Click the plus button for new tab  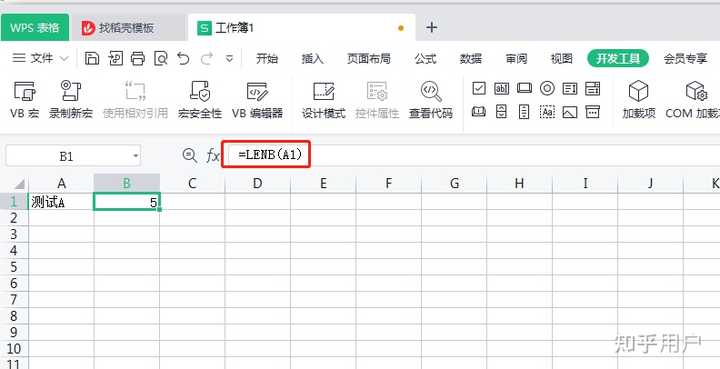pyautogui.click(x=431, y=28)
